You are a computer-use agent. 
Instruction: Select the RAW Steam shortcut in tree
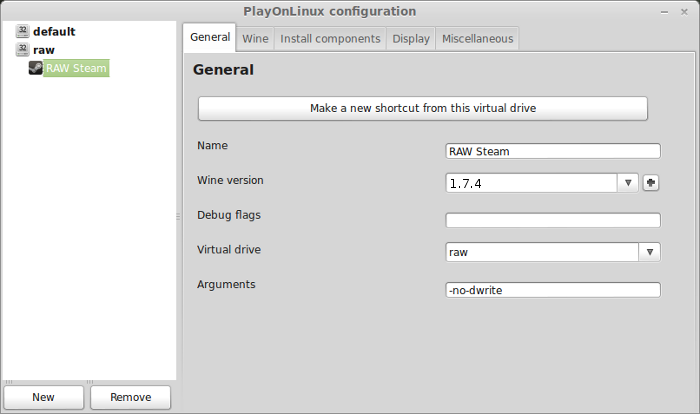(76, 68)
